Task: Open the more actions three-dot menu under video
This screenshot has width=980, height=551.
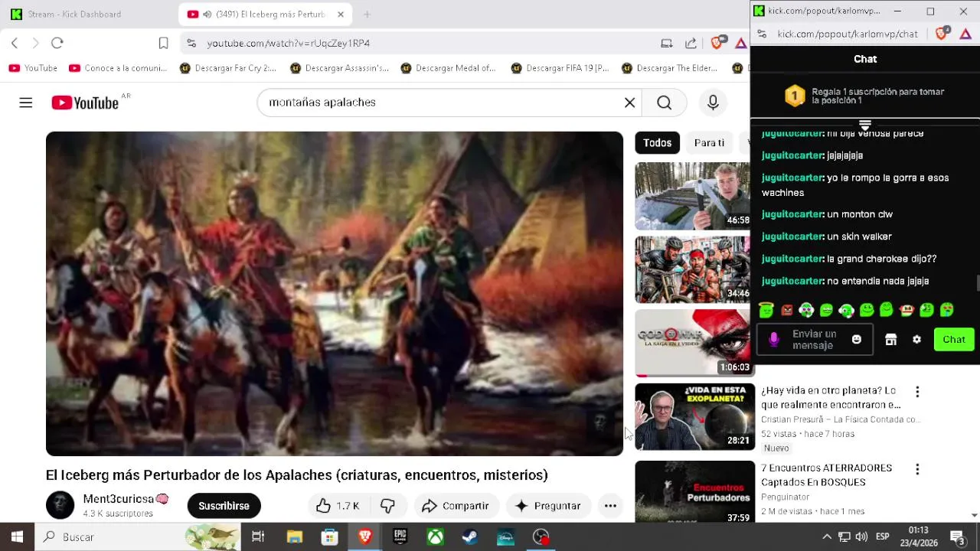Action: click(610, 506)
